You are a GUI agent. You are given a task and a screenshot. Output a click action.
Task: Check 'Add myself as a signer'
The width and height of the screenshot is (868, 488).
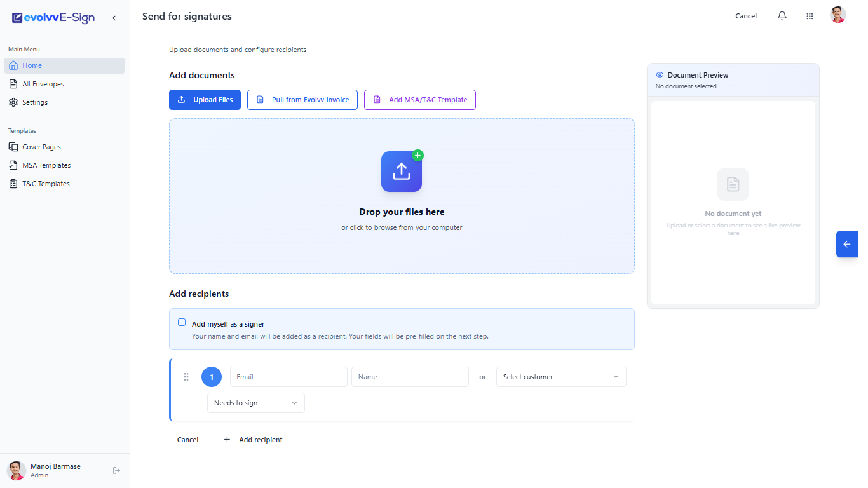[x=182, y=323]
